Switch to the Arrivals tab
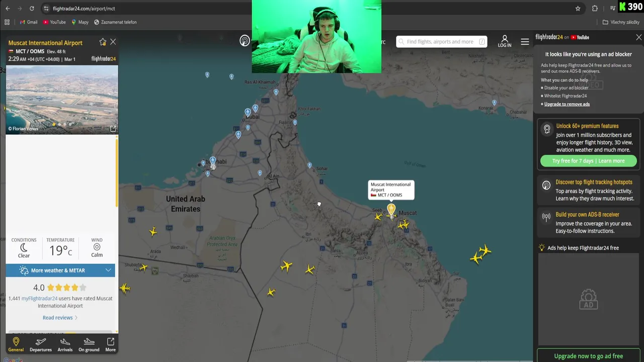 pos(65,345)
